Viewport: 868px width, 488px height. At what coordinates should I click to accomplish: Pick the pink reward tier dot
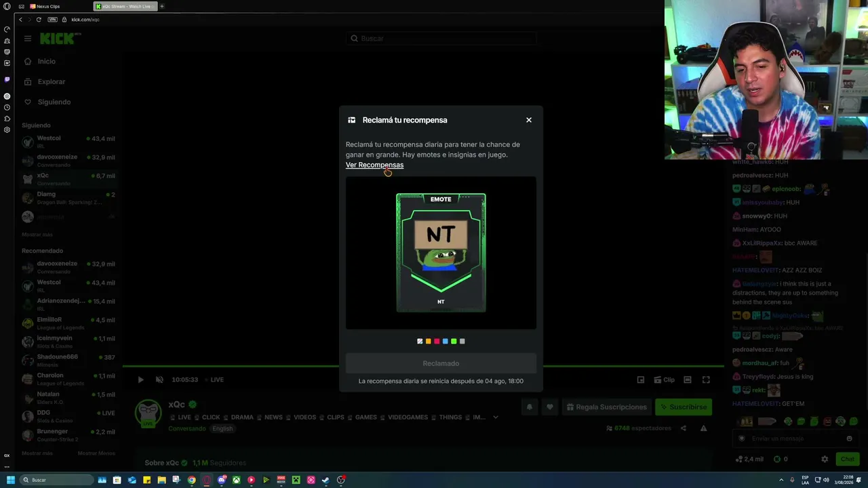pos(437,342)
